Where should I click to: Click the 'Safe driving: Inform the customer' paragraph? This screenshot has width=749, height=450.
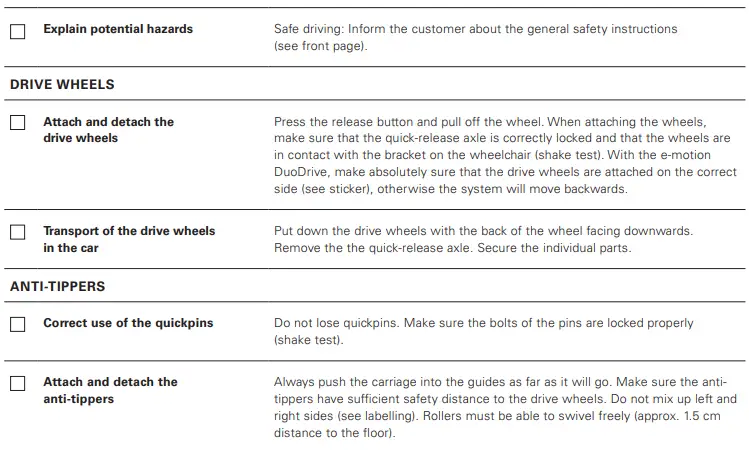point(475,29)
